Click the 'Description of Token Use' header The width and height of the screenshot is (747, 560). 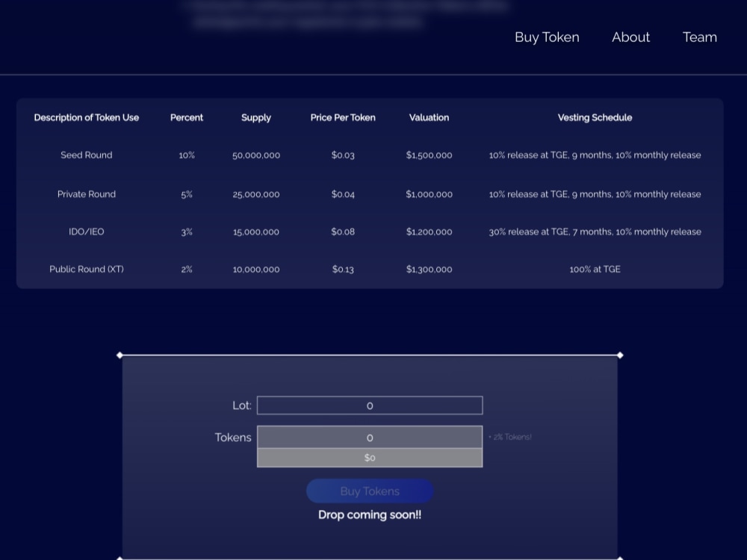point(86,118)
